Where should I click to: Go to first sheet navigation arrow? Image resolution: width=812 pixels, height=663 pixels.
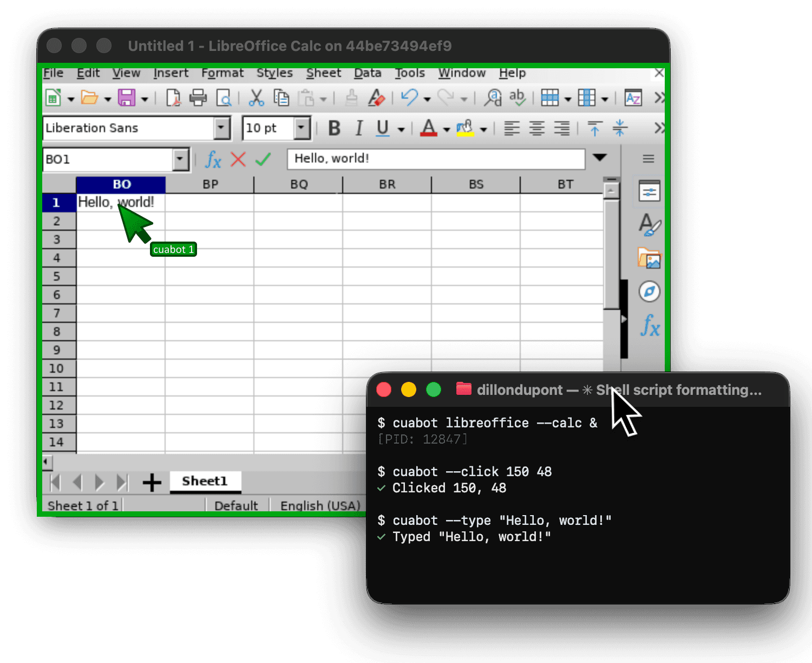[x=55, y=482]
